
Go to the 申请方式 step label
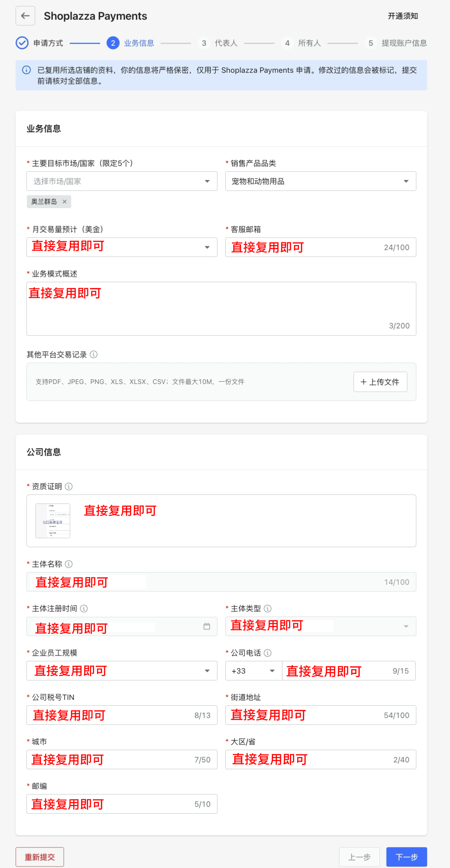point(48,43)
